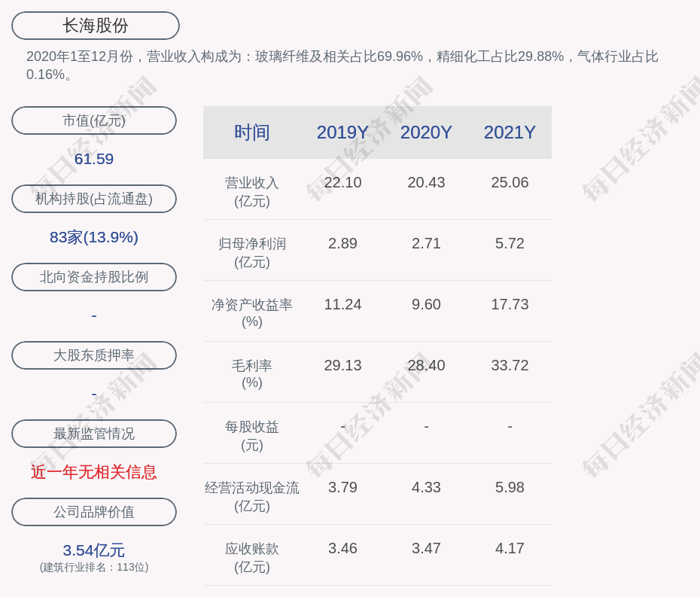
Task: Click the 每股收益 dash for 2020Y
Action: [x=426, y=426]
